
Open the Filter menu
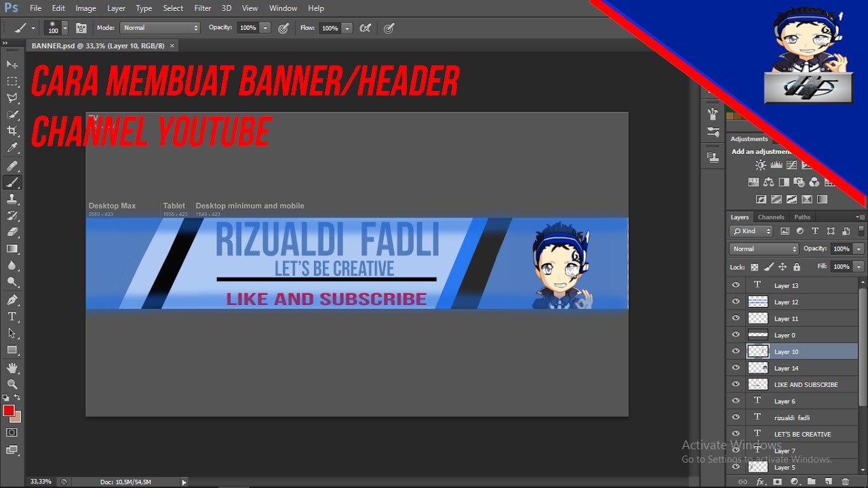point(203,8)
